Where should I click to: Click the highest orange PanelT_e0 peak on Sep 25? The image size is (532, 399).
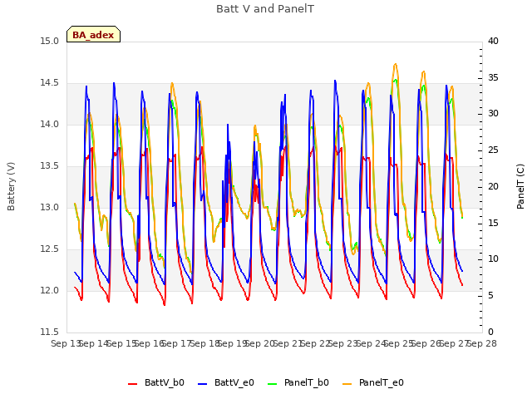tap(396, 64)
